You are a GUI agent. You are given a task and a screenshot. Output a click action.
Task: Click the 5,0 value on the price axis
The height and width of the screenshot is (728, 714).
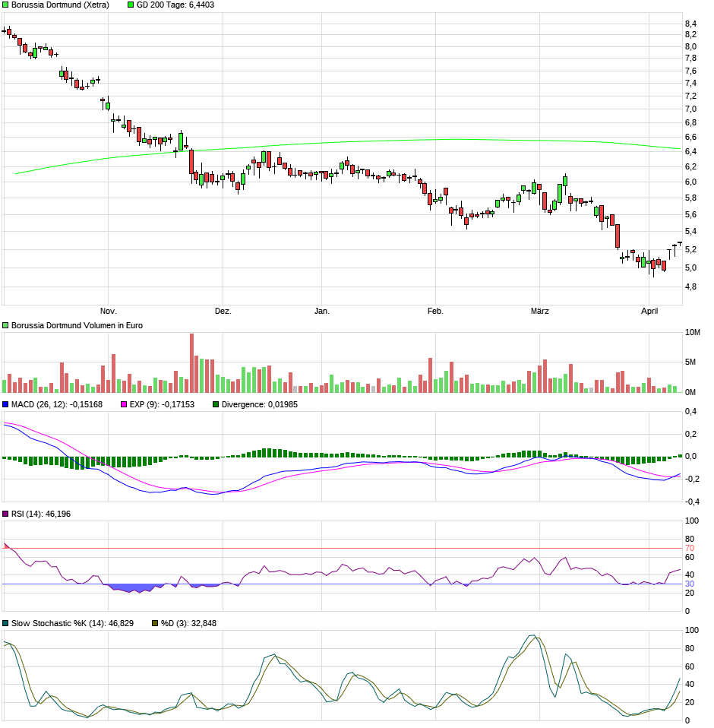690,268
